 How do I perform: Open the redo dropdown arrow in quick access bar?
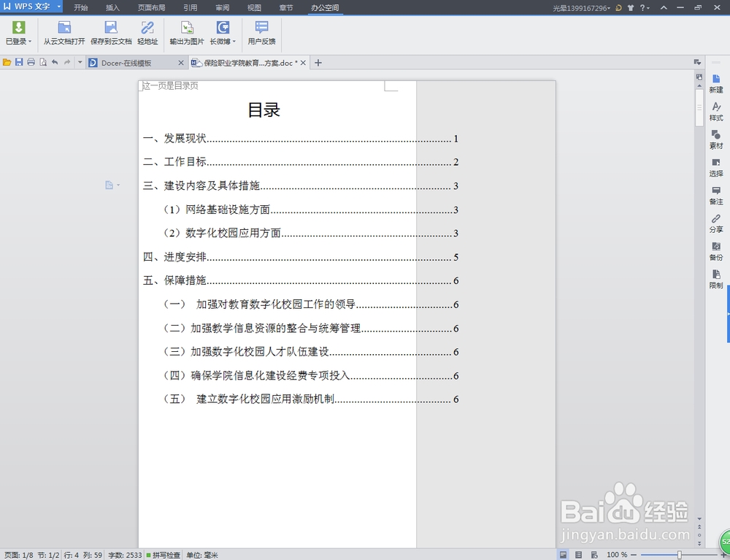(x=80, y=63)
